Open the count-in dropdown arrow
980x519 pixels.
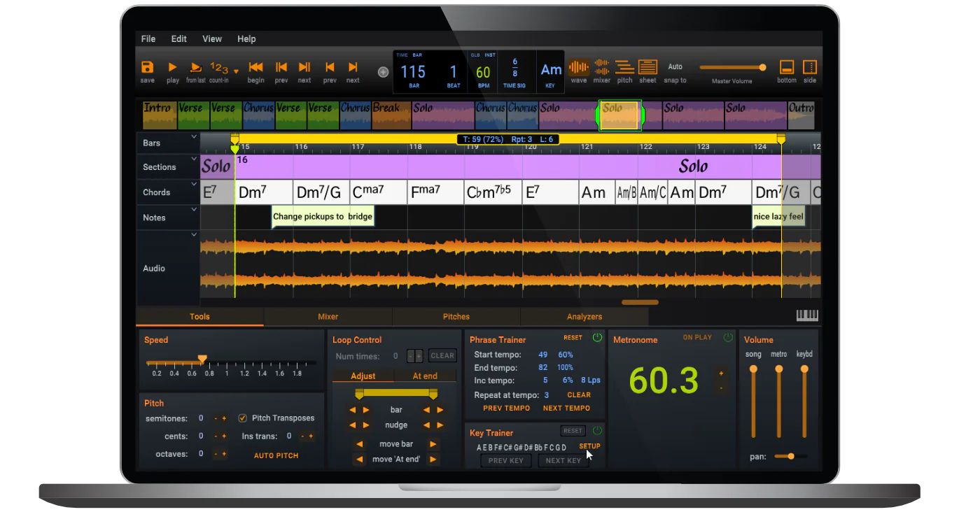(237, 71)
